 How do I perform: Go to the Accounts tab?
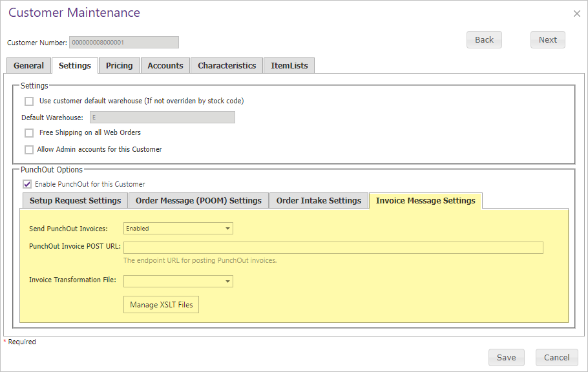point(165,66)
